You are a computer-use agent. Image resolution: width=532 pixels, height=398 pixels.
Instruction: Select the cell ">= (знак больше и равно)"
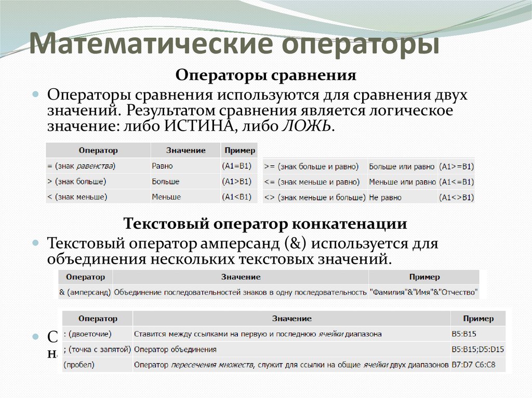[315, 167]
